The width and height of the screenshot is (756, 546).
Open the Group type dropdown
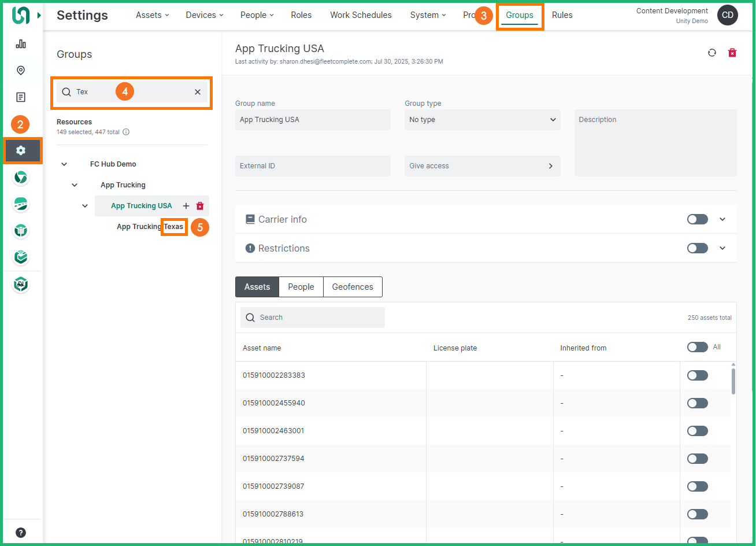tap(482, 120)
